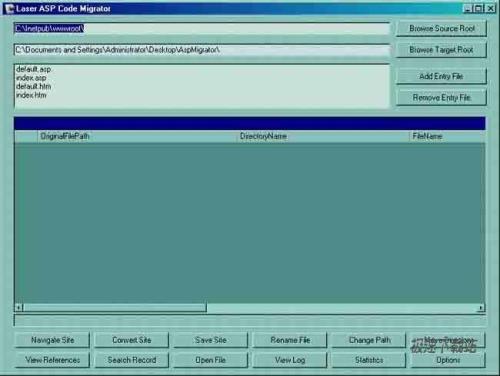The height and width of the screenshot is (376, 500).
Task: Click the Laser ASP Code Migrator title icon
Action: pyautogui.click(x=9, y=9)
